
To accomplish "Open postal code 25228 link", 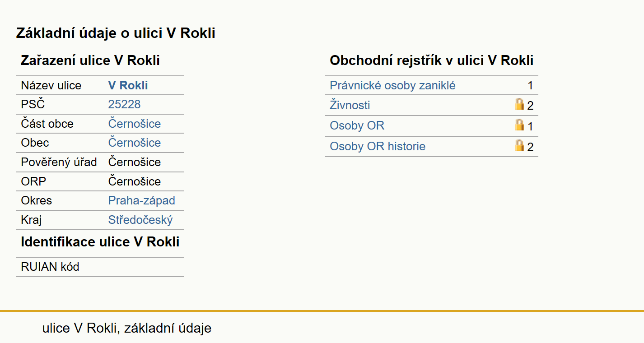I will [x=124, y=104].
